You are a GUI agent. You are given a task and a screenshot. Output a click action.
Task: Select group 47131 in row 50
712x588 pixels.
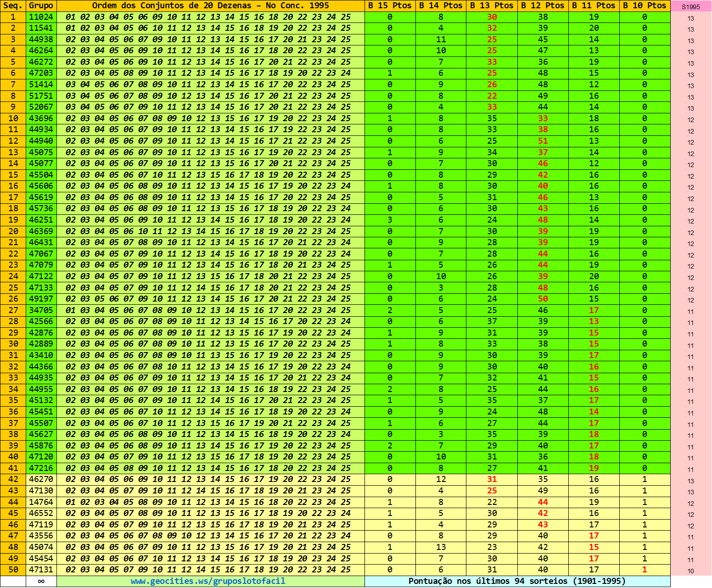pos(41,569)
